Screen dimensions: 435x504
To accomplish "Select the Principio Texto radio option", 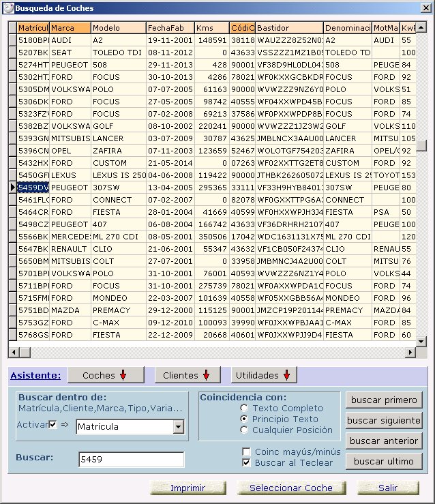I will (x=244, y=419).
